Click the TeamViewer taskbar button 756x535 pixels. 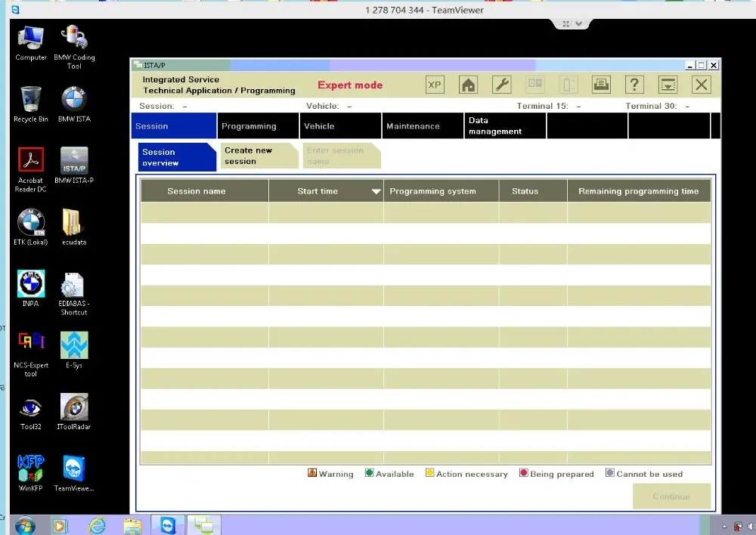[x=168, y=525]
